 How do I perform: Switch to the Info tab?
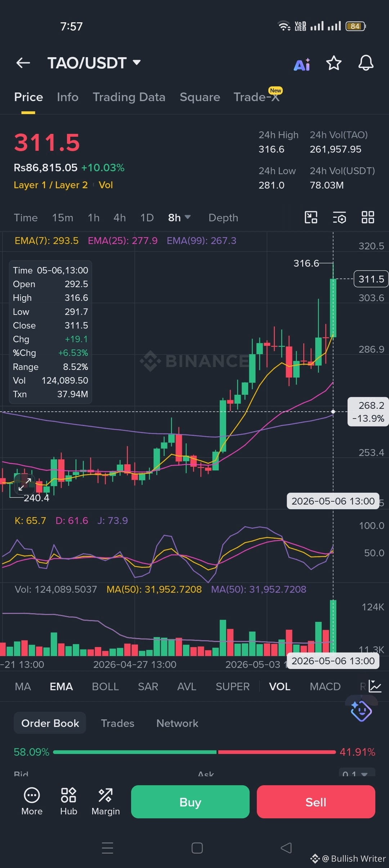(x=68, y=97)
